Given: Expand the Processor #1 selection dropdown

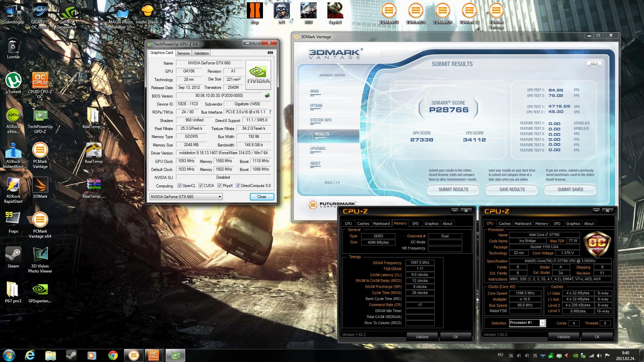Looking at the screenshot, I should [x=542, y=323].
